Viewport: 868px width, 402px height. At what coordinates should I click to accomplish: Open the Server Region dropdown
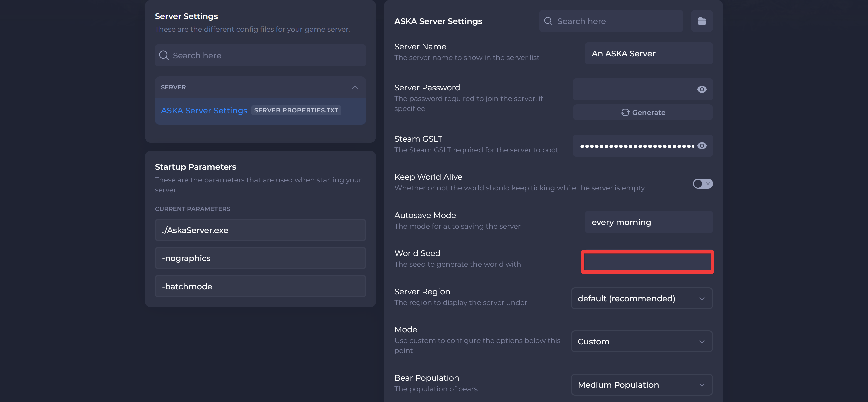click(641, 298)
